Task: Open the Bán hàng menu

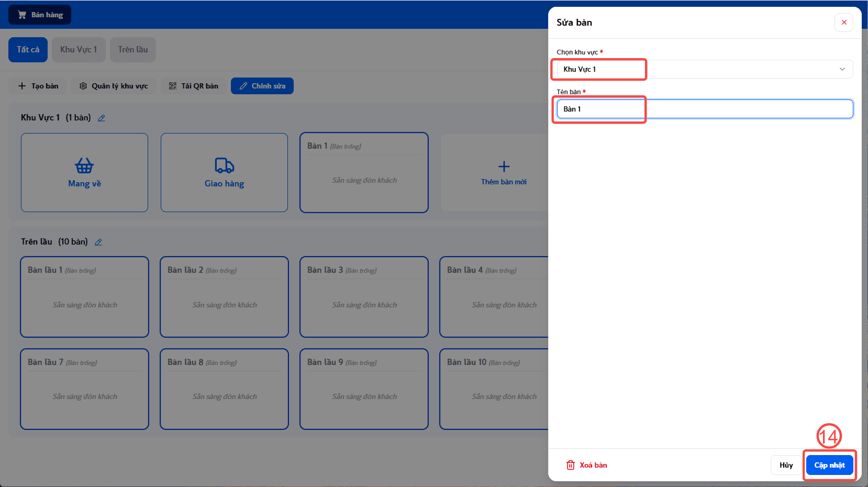Action: click(40, 15)
